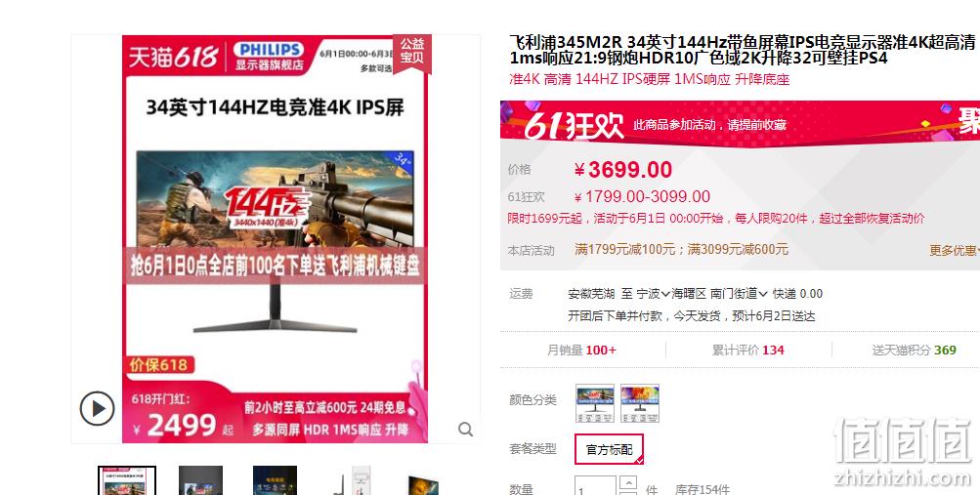The height and width of the screenshot is (495, 980).
Task: Expand the 宁波 city dropdown
Action: tap(653, 293)
